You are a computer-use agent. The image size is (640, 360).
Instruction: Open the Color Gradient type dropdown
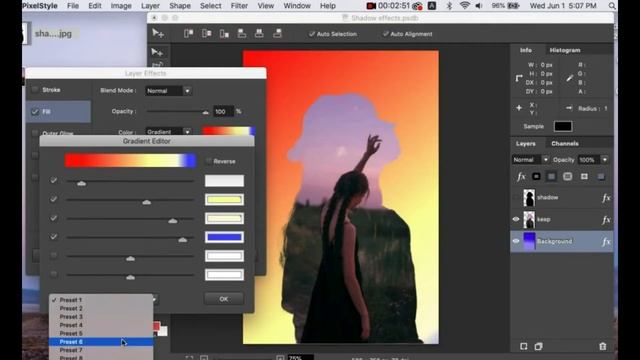pyautogui.click(x=168, y=131)
